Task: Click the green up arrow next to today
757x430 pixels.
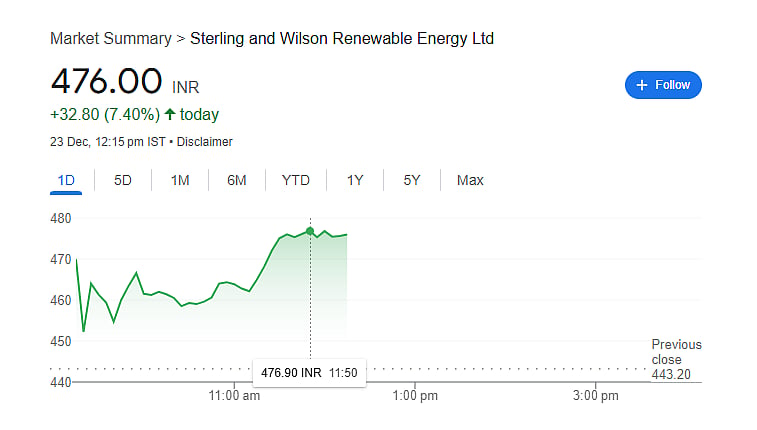Action: (x=169, y=114)
